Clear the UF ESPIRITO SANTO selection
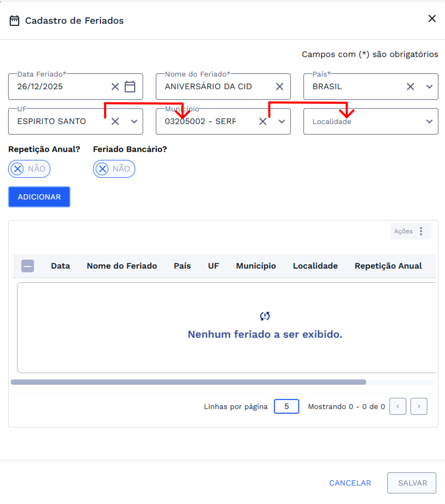 pyautogui.click(x=115, y=122)
